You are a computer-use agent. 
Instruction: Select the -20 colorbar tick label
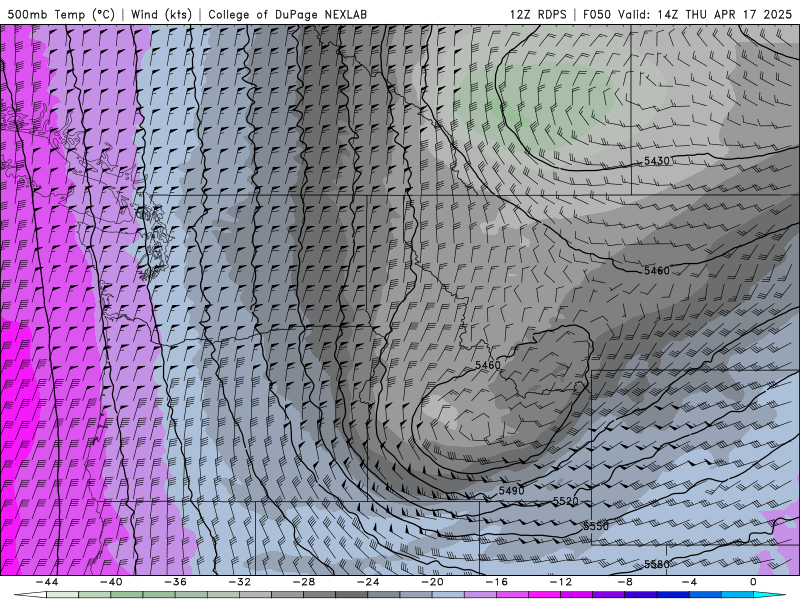tap(432, 582)
